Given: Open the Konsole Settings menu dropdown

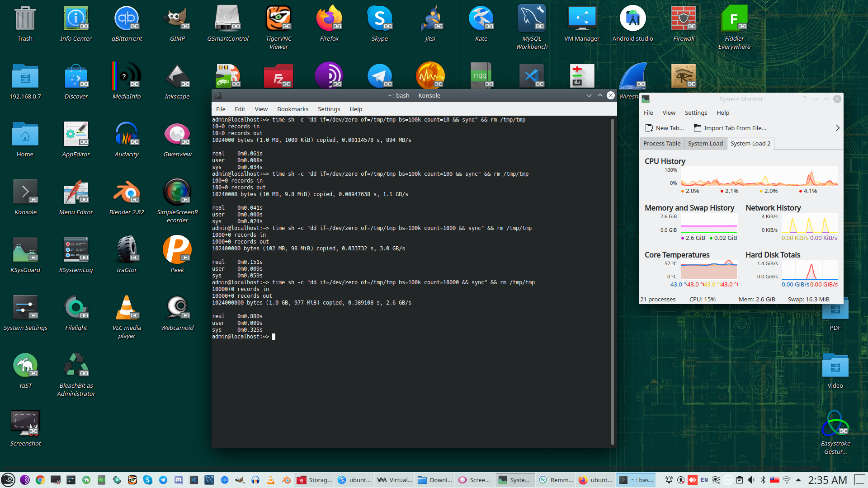Looking at the screenshot, I should [329, 109].
